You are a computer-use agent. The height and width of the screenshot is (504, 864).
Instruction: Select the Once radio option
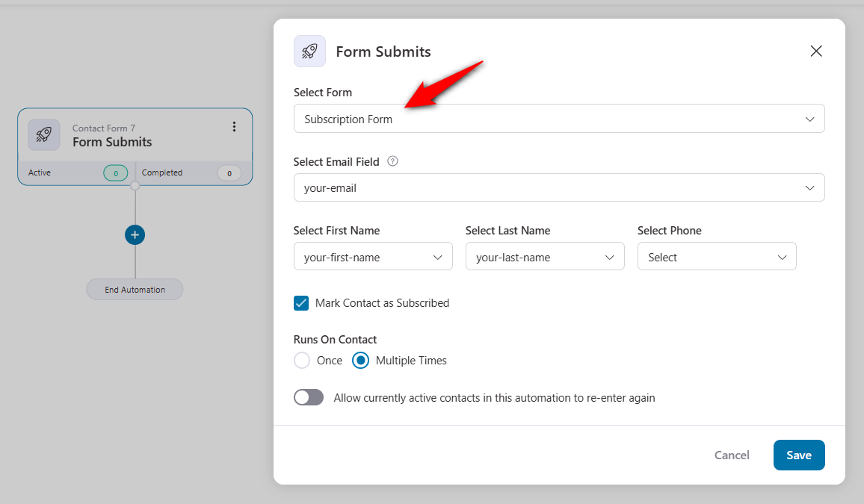[302, 361]
